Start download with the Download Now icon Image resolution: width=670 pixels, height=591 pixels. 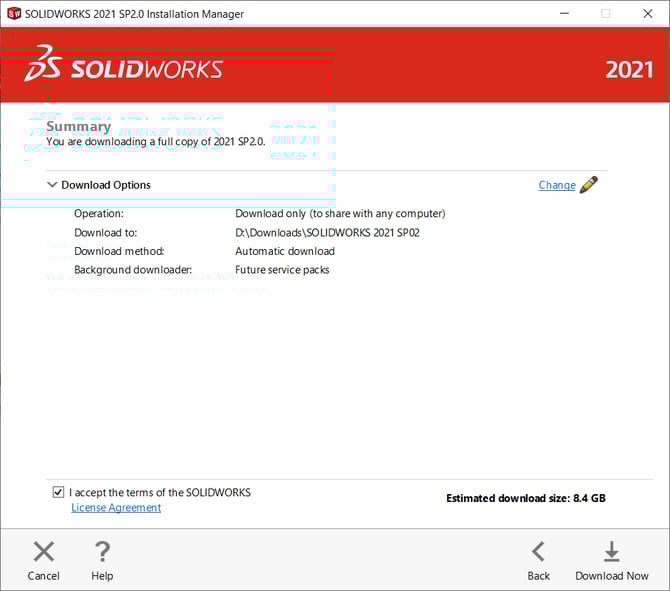pos(611,552)
